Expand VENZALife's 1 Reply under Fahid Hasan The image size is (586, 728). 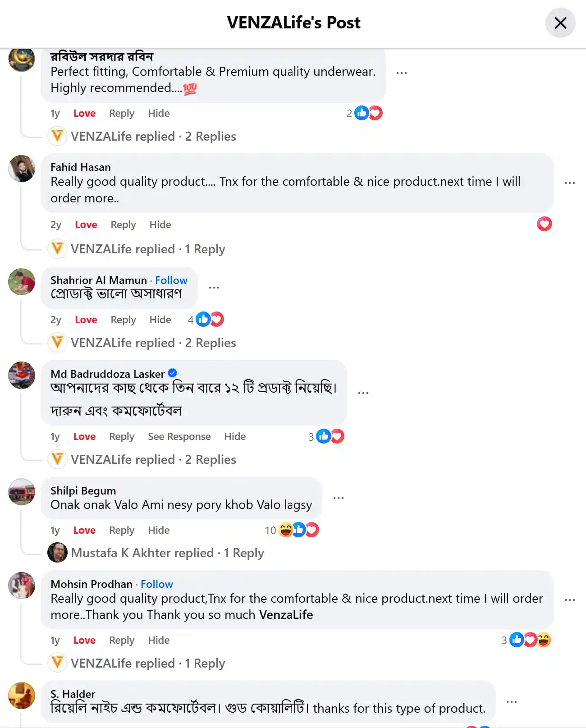[147, 249]
